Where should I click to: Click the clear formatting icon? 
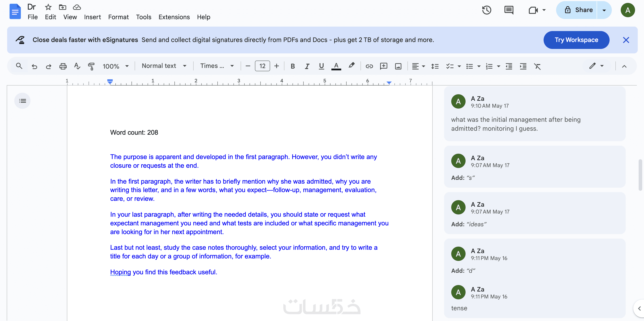click(x=537, y=66)
